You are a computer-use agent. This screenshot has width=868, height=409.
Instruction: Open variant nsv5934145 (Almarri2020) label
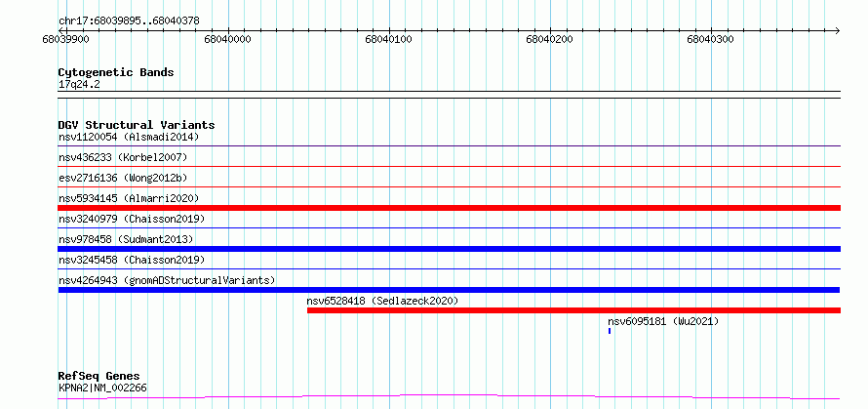(x=129, y=198)
